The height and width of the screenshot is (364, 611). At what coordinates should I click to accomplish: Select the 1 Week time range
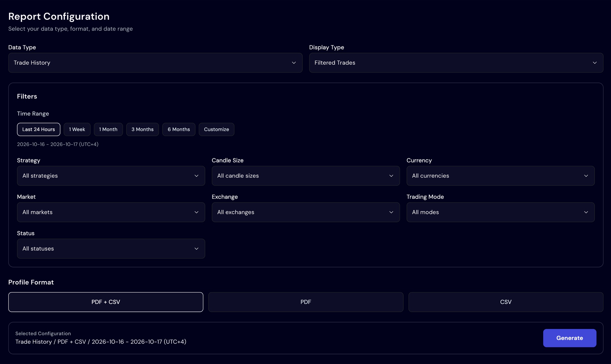77,129
